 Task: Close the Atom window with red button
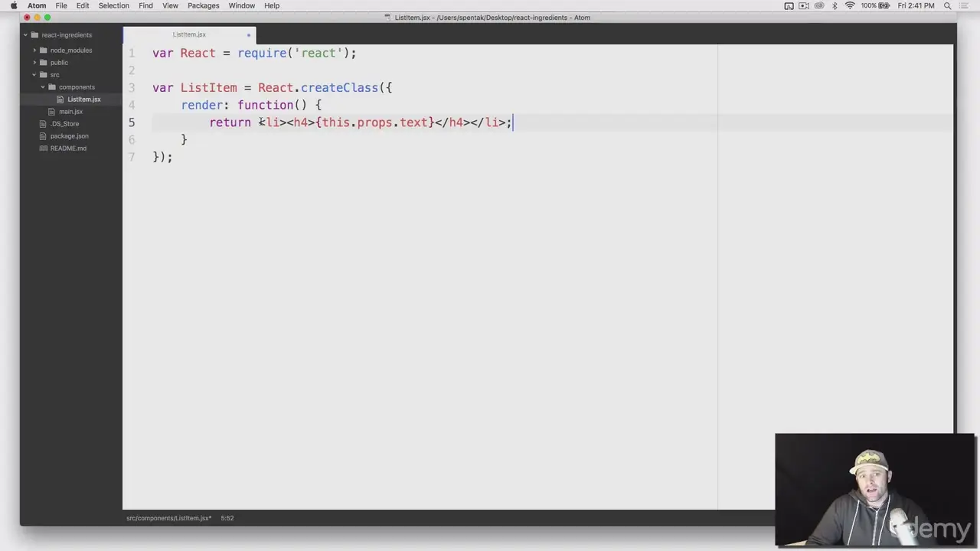coord(26,18)
